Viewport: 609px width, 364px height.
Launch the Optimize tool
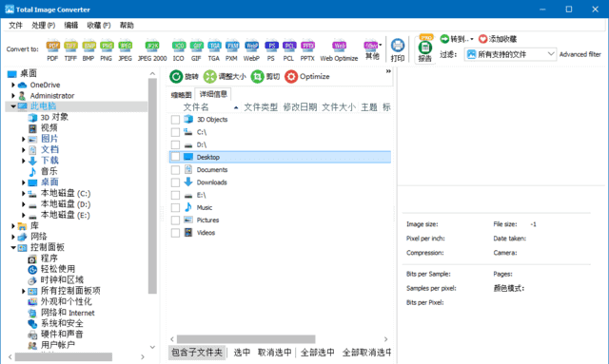click(x=307, y=76)
